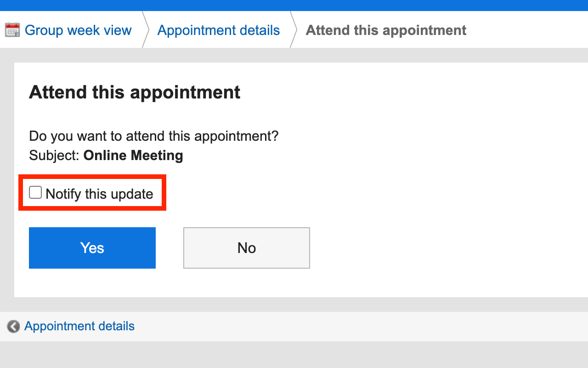Image resolution: width=588 pixels, height=368 pixels.
Task: Return via the bottom Appointment details link
Action: [x=79, y=326]
